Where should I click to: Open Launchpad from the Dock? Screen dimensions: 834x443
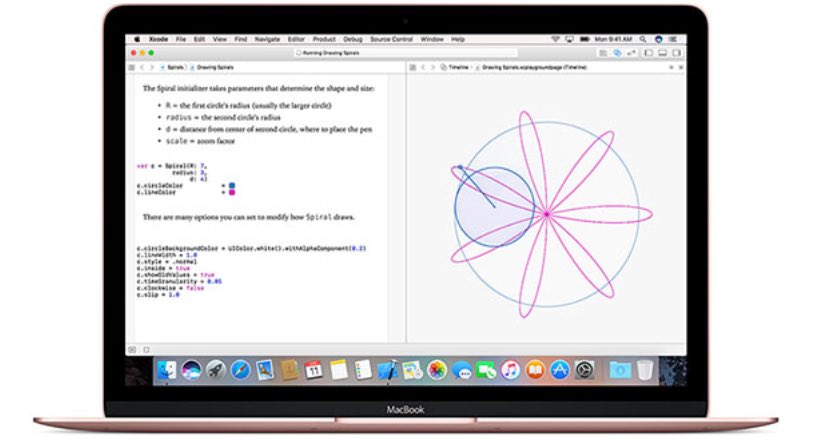pyautogui.click(x=216, y=369)
